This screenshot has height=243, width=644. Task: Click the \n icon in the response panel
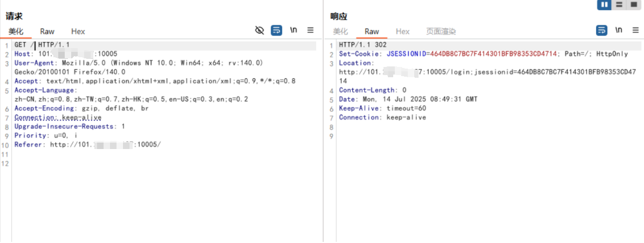[619, 31]
